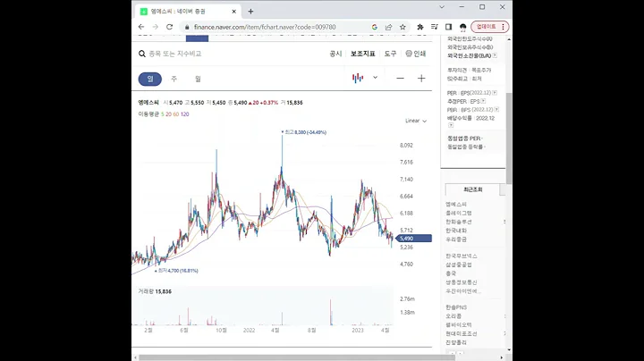Select the 월 monthly period button
Image resolution: width=644 pixels, height=361 pixels.
pyautogui.click(x=198, y=79)
